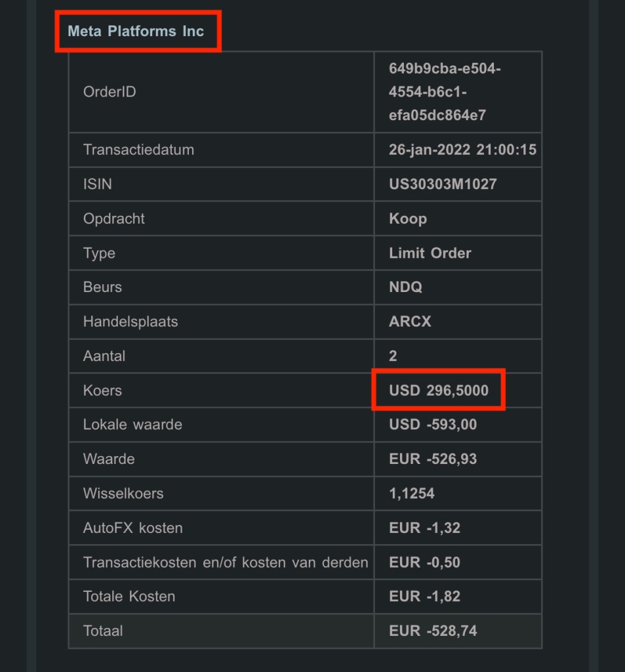Image resolution: width=625 pixels, height=672 pixels.
Task: Click the Beurs value NDQ
Action: tap(406, 287)
